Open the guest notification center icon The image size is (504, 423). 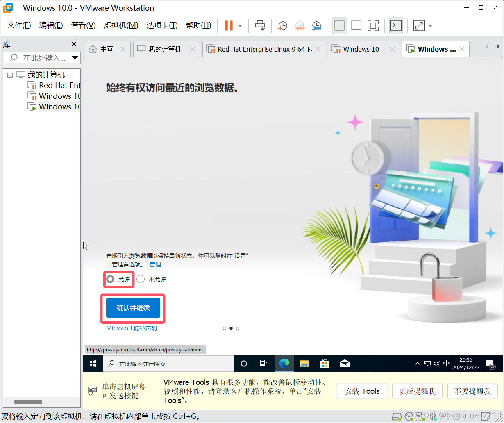click(490, 364)
